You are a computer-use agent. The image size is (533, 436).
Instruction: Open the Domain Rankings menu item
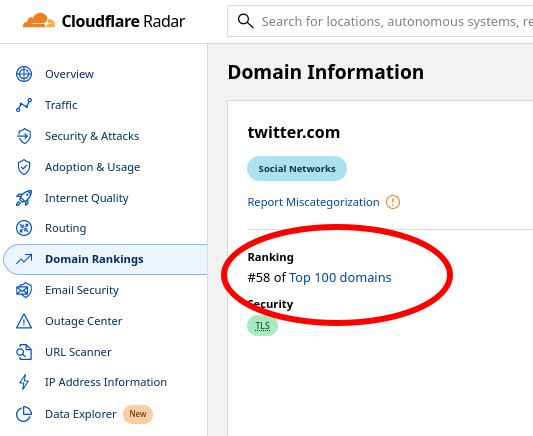tap(105, 259)
